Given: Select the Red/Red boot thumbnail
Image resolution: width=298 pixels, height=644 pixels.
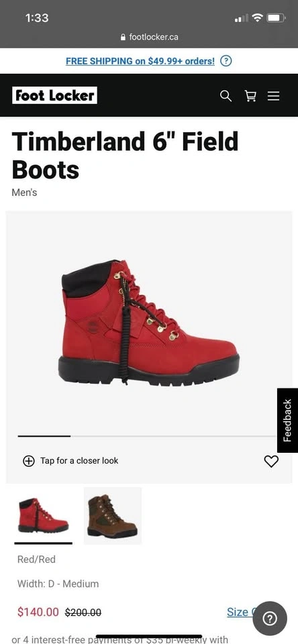Looking at the screenshot, I should (43, 515).
